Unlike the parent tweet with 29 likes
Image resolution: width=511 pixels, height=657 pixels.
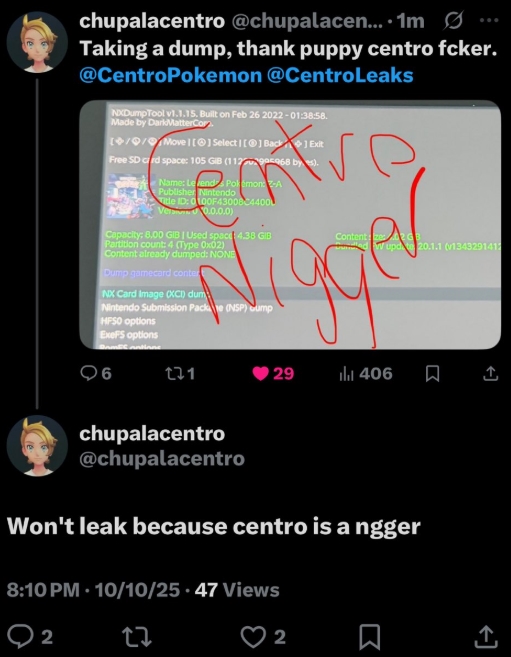click(x=273, y=373)
